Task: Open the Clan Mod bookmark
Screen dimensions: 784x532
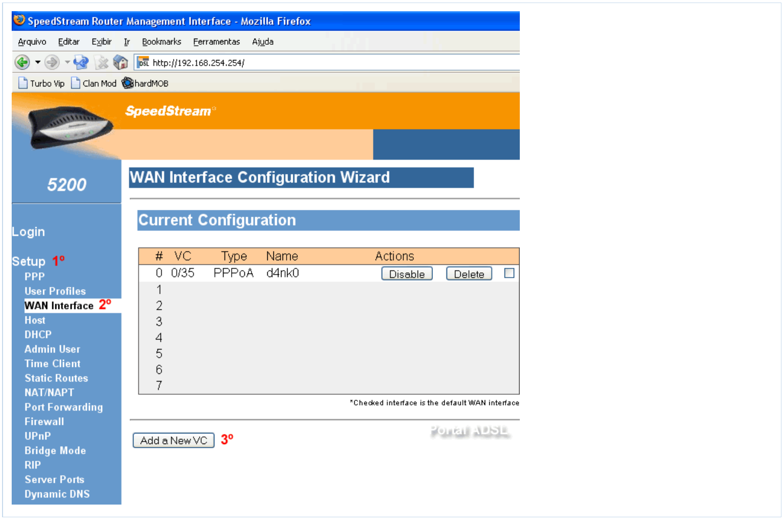Action: 94,83
